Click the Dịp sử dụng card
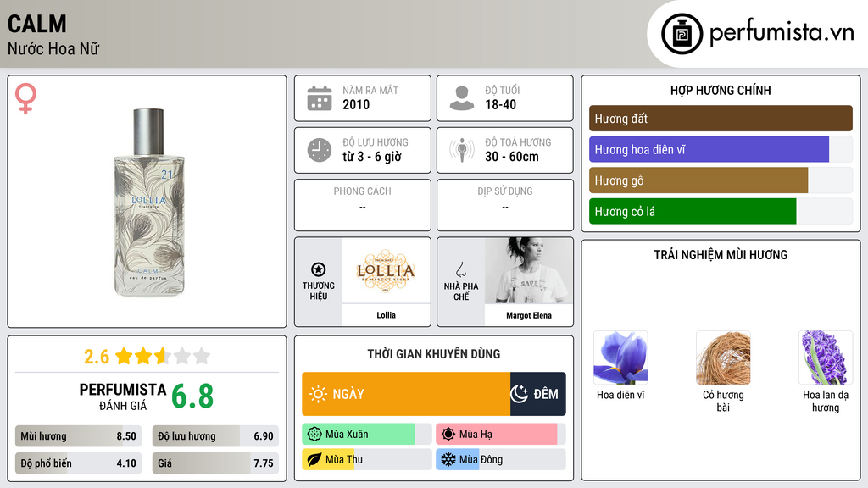This screenshot has height=488, width=868. coord(505,205)
